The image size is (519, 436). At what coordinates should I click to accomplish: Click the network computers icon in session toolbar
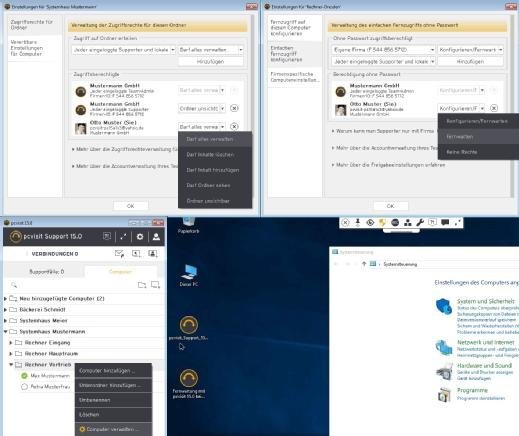point(407,222)
